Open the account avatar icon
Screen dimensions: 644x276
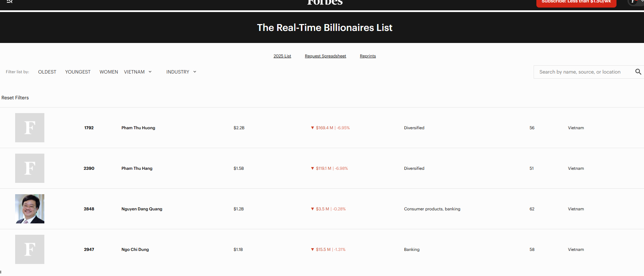point(633,2)
